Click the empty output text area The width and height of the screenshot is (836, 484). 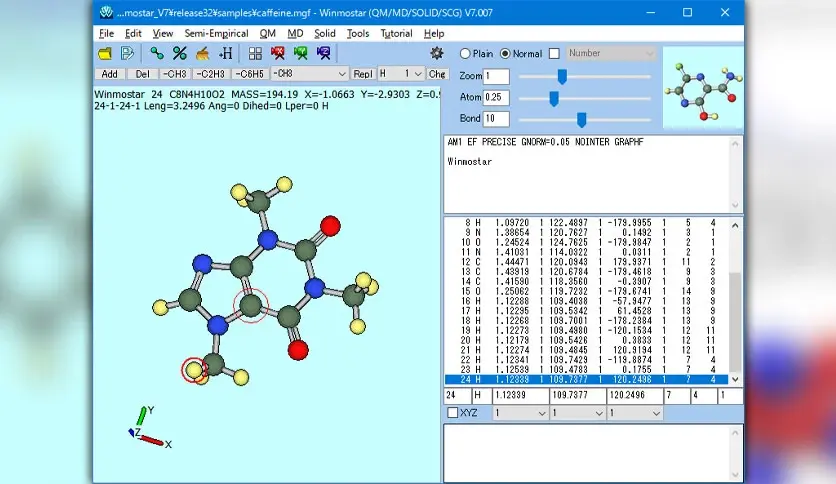click(x=586, y=453)
